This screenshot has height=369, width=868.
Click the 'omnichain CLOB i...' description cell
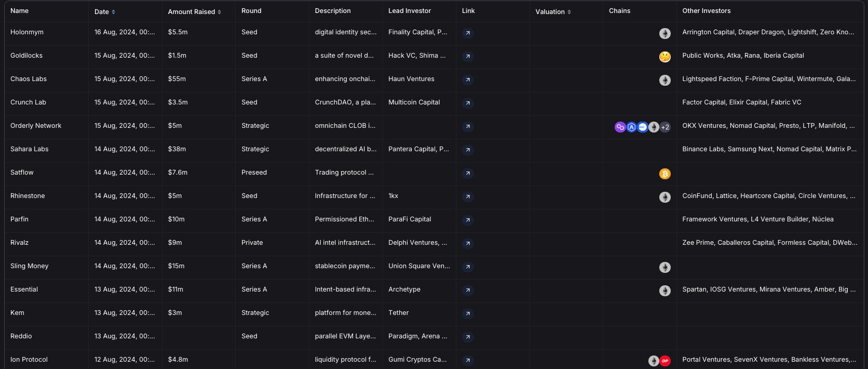click(345, 126)
